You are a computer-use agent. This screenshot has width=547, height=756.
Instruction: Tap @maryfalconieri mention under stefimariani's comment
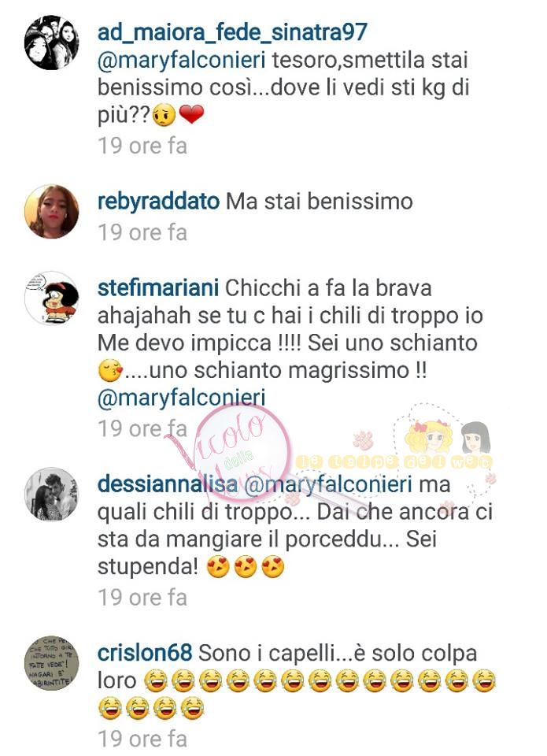coord(182,398)
